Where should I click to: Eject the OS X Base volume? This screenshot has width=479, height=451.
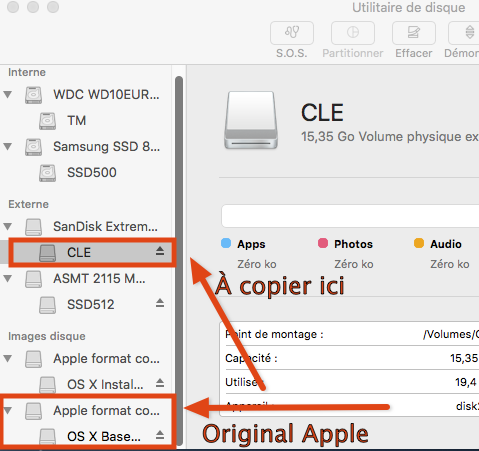click(x=160, y=435)
